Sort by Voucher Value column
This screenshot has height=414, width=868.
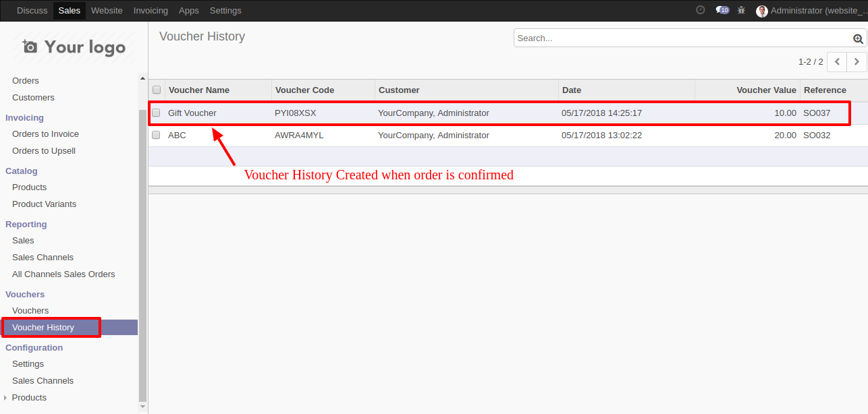click(766, 90)
